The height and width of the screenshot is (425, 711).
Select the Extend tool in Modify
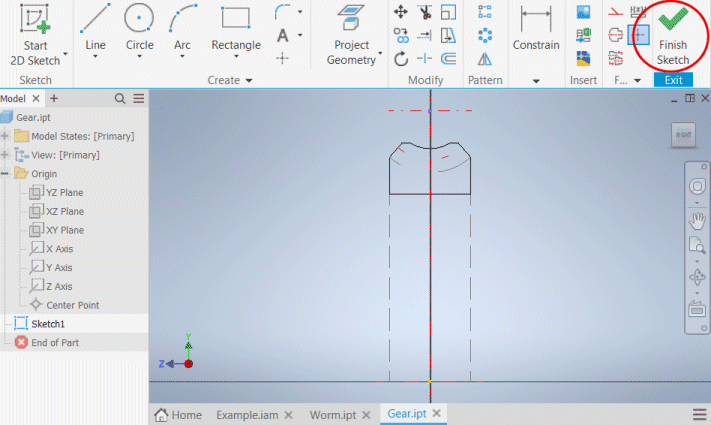tap(424, 35)
